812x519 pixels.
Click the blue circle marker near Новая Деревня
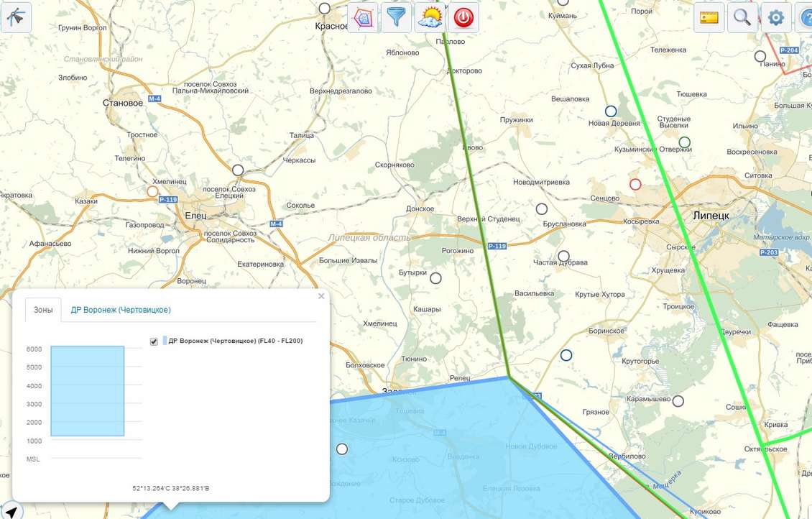click(x=611, y=111)
